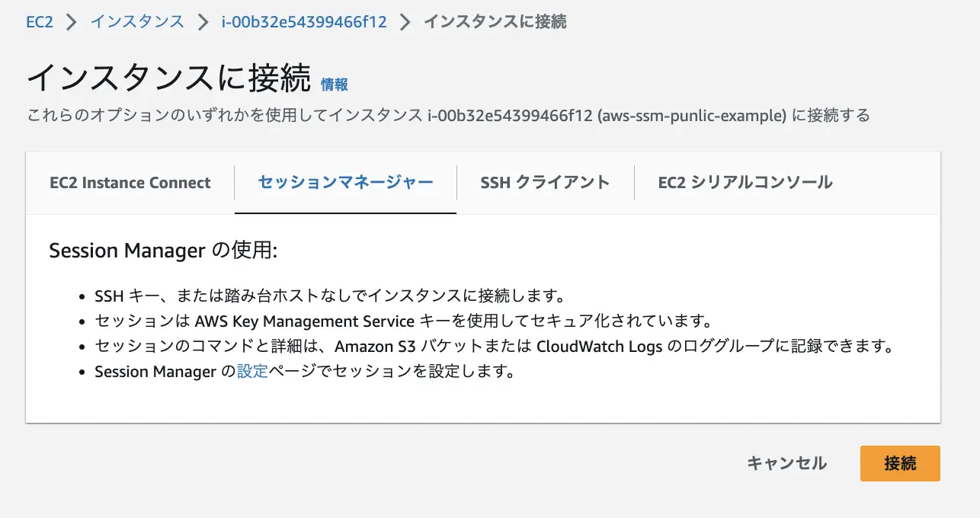Switch to the EC2 Instance Connect tab
The width and height of the screenshot is (980, 518).
pos(130,182)
